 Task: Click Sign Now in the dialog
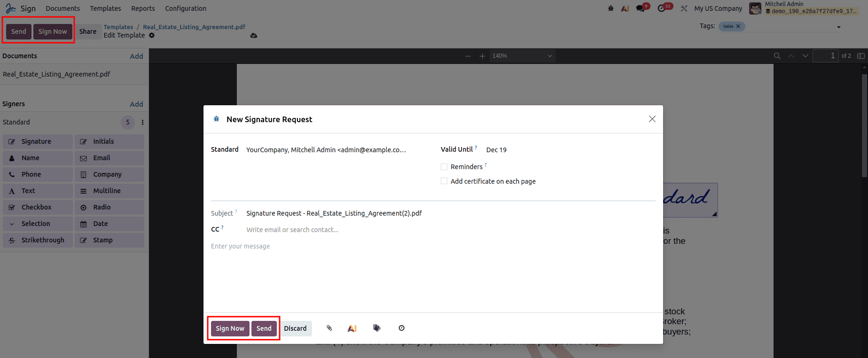pyautogui.click(x=230, y=328)
